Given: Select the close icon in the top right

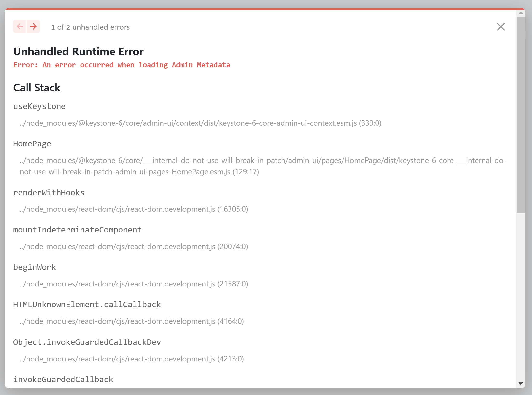Looking at the screenshot, I should pos(501,27).
